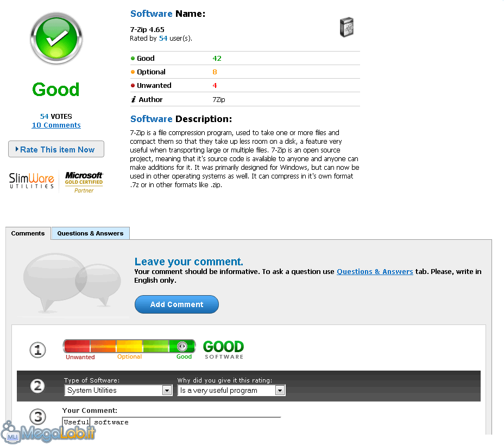This screenshot has width=504, height=446.
Task: Click the rating slider knob
Action: [x=182, y=347]
